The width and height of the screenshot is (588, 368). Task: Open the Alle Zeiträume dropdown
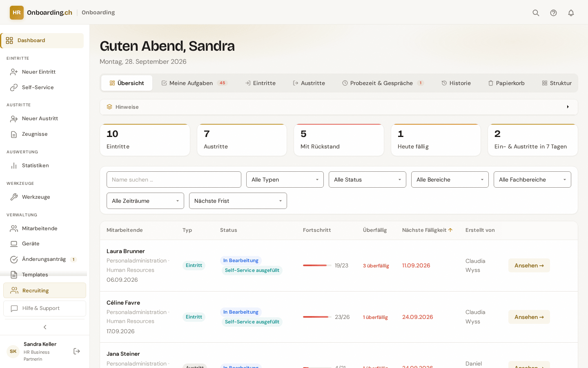point(145,201)
